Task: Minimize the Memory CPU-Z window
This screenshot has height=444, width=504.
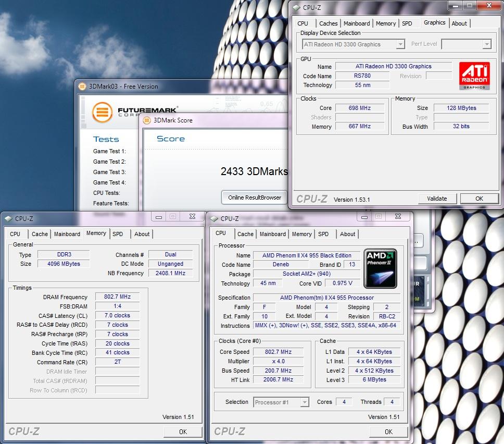Action: click(x=159, y=217)
